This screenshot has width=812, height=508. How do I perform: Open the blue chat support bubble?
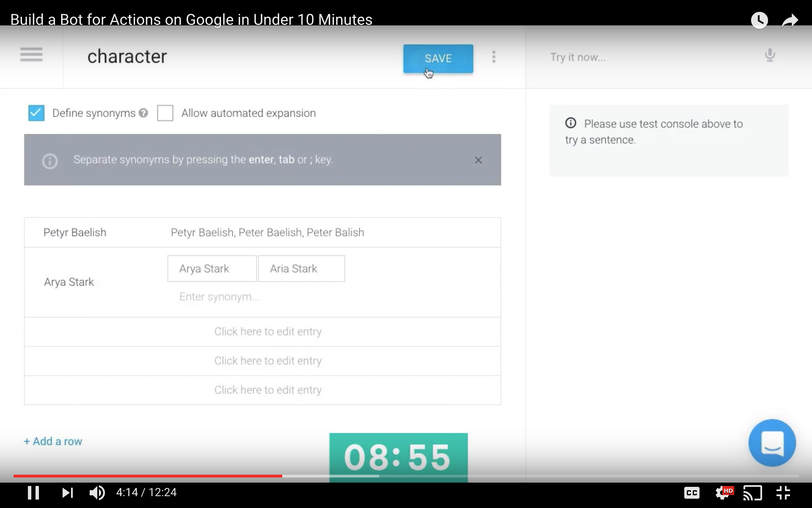pyautogui.click(x=772, y=443)
